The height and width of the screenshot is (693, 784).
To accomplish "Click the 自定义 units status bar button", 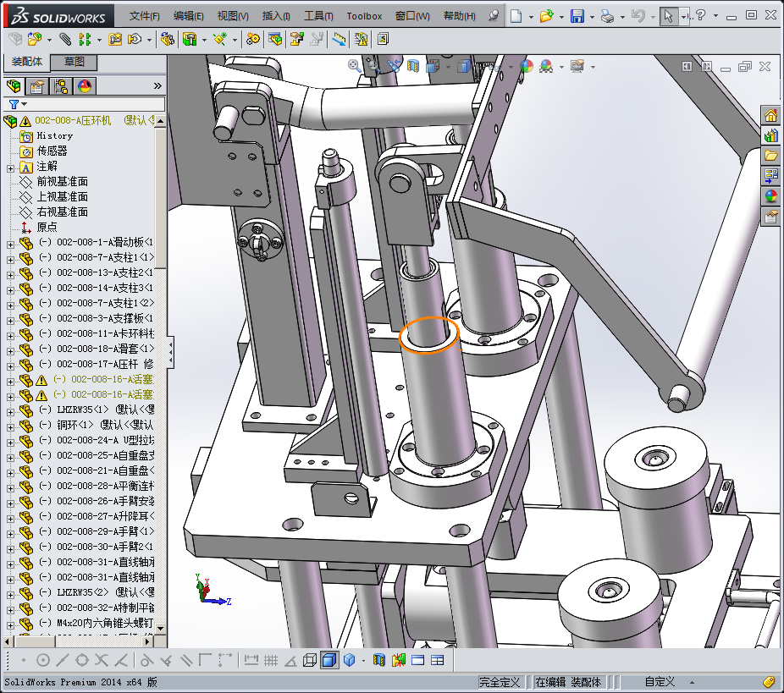I will tap(660, 681).
